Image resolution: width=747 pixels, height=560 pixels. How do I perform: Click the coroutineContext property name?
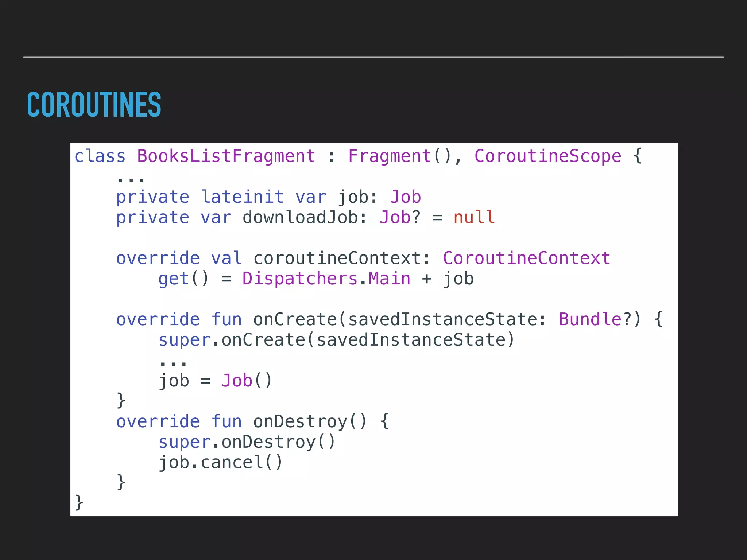337,258
